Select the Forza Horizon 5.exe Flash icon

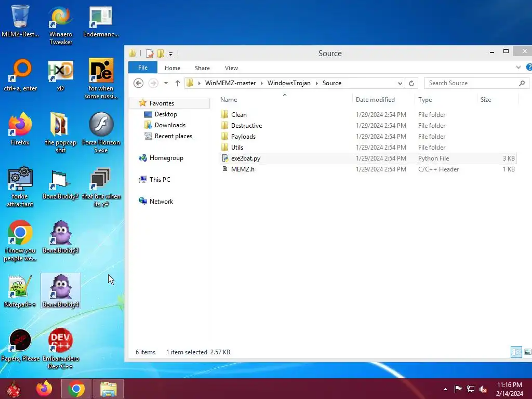pyautogui.click(x=101, y=133)
